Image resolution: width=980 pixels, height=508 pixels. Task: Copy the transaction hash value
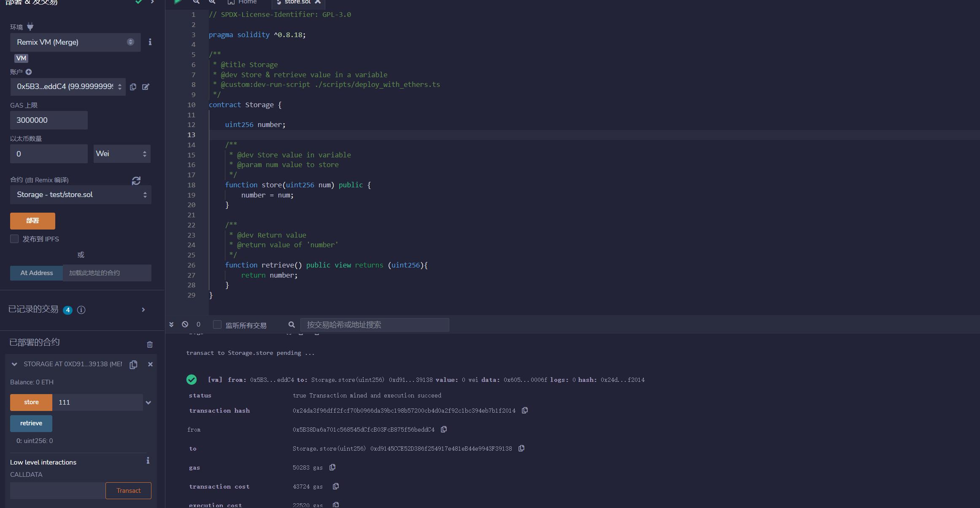pyautogui.click(x=525, y=411)
